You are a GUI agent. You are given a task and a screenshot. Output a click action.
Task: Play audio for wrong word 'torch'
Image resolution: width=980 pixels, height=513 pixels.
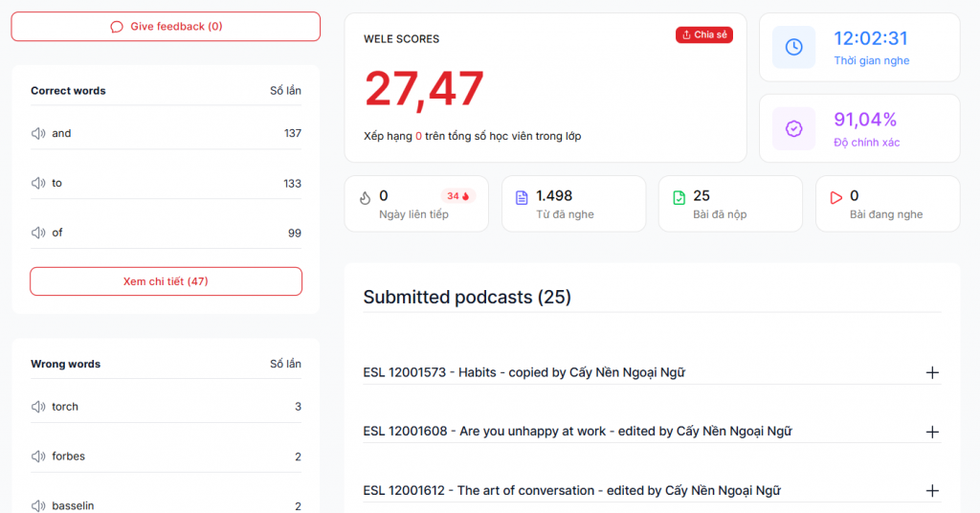coord(38,407)
